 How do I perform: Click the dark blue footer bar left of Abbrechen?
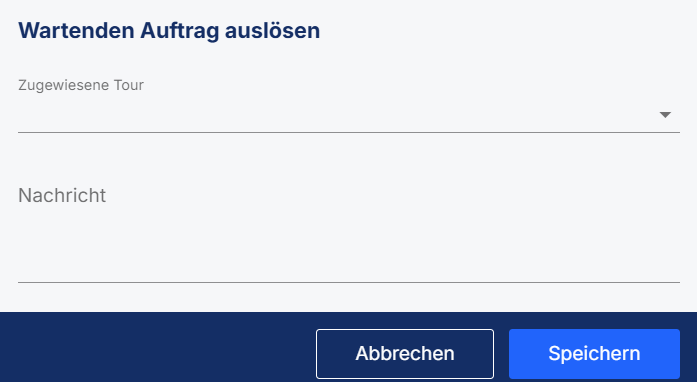click(x=158, y=347)
